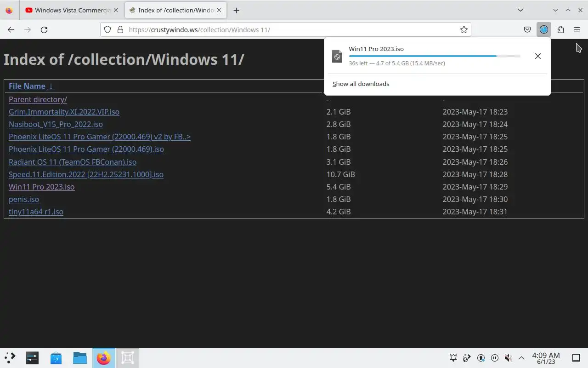Click the 10.7 GiB size cell
Image resolution: width=588 pixels, height=368 pixels.
click(340, 174)
